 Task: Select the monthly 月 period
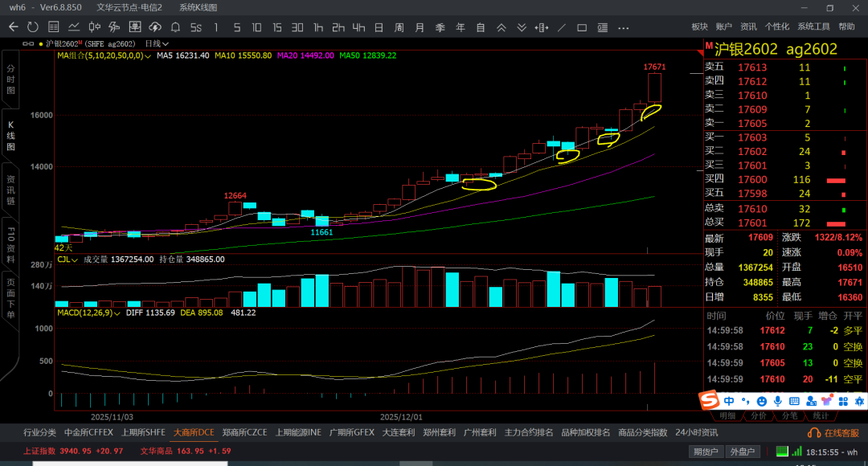click(x=420, y=27)
